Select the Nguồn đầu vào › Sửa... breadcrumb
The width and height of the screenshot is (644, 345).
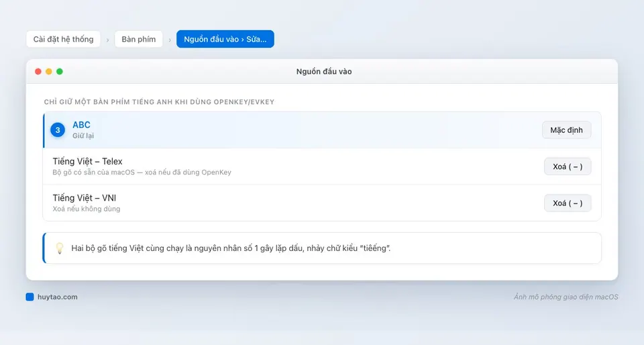pos(225,39)
